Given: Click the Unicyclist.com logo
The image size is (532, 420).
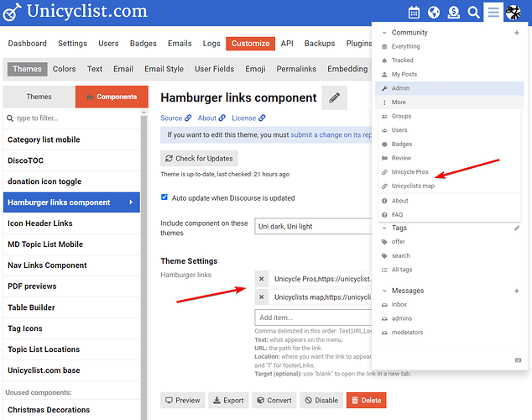Looking at the screenshot, I should 75,12.
